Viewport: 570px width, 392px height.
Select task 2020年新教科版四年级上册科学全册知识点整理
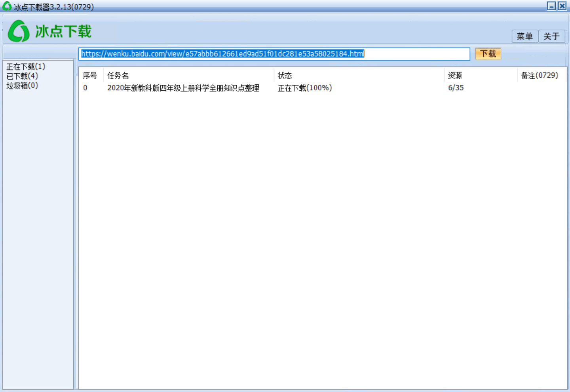183,88
